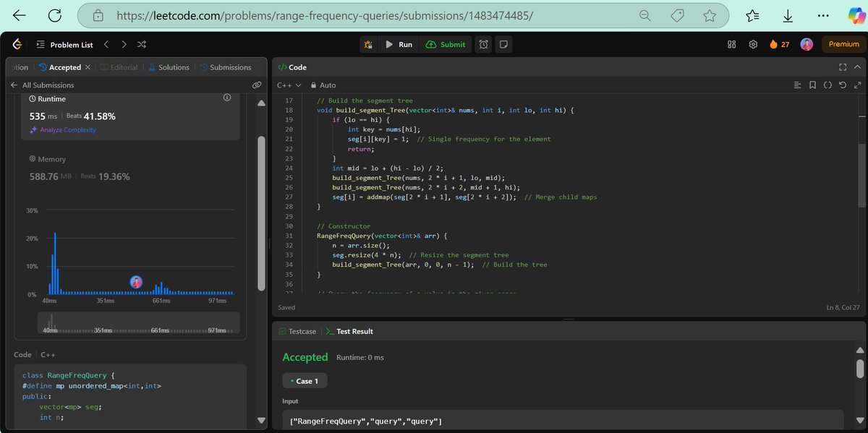Click the input field with RangeFreqQuery array
868x433 pixels.
563,421
